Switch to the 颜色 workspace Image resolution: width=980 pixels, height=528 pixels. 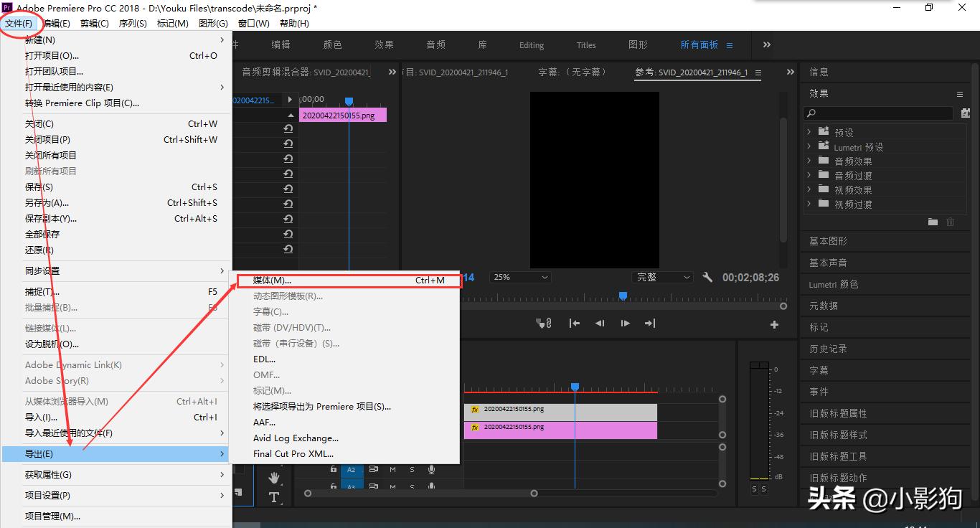(x=332, y=44)
